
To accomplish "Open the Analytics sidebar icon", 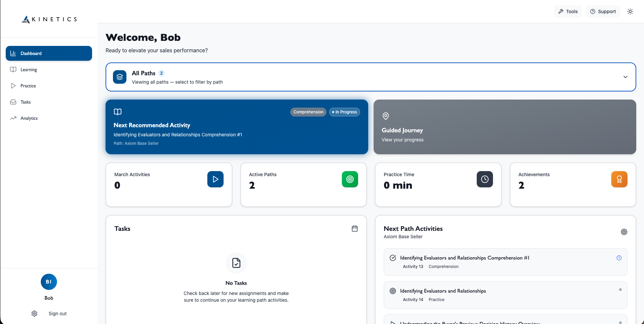I will tap(13, 118).
